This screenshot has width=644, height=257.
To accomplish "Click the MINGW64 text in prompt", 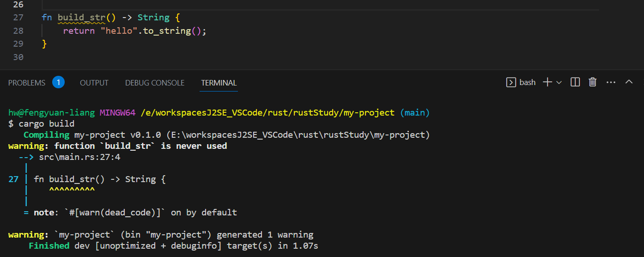I will point(118,113).
